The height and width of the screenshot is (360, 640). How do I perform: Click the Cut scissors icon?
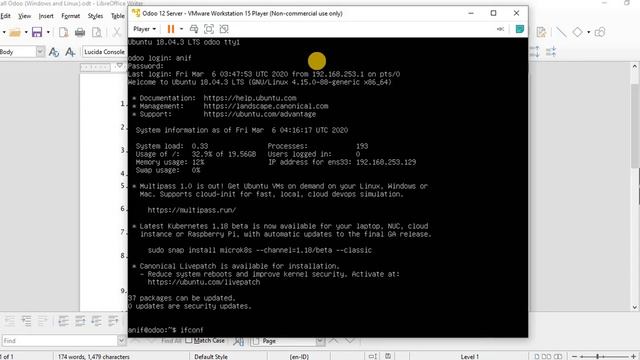tap(117, 32)
